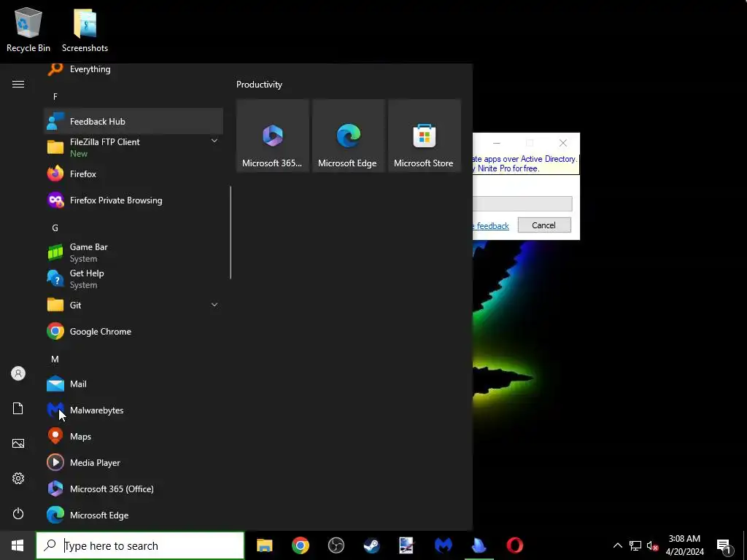
Task: Open Microsoft Edge in the app list
Action: pos(133,515)
